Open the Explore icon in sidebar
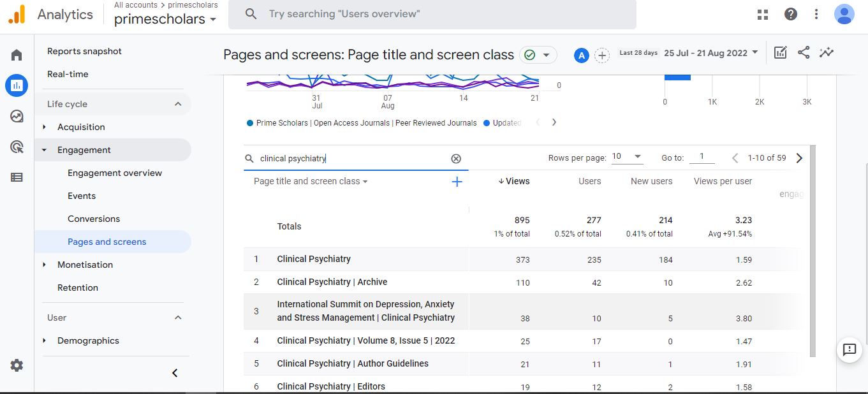The width and height of the screenshot is (868, 394). [17, 116]
